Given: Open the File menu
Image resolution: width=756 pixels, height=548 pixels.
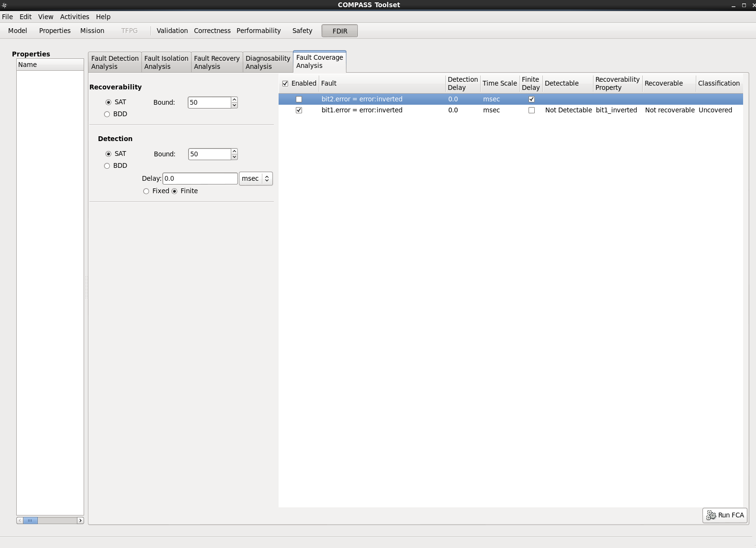Looking at the screenshot, I should (x=8, y=17).
